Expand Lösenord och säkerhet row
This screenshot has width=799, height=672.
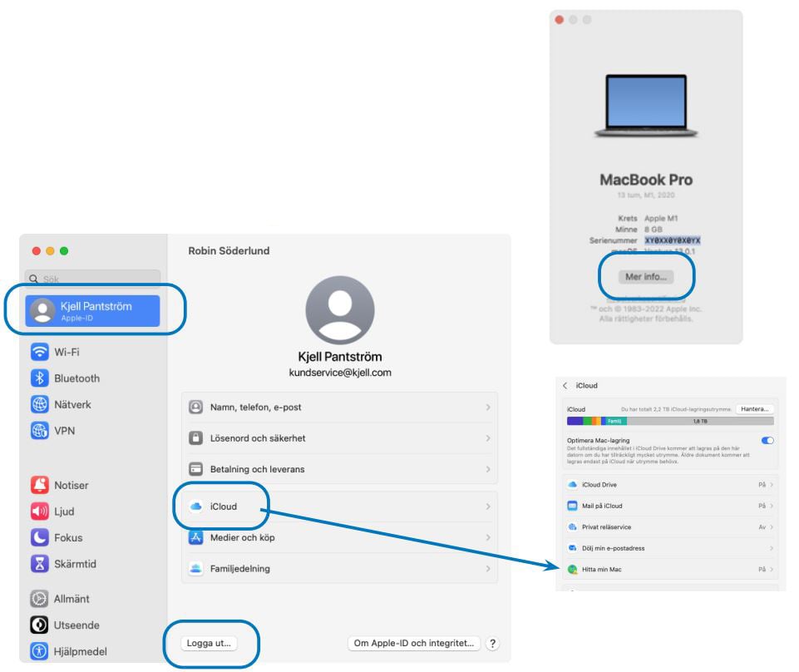[338, 438]
